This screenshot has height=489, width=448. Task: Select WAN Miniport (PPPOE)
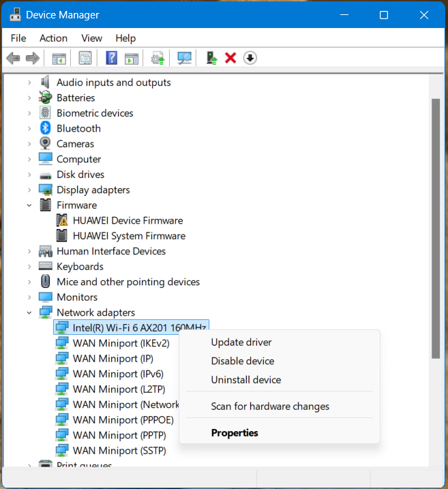tap(123, 419)
